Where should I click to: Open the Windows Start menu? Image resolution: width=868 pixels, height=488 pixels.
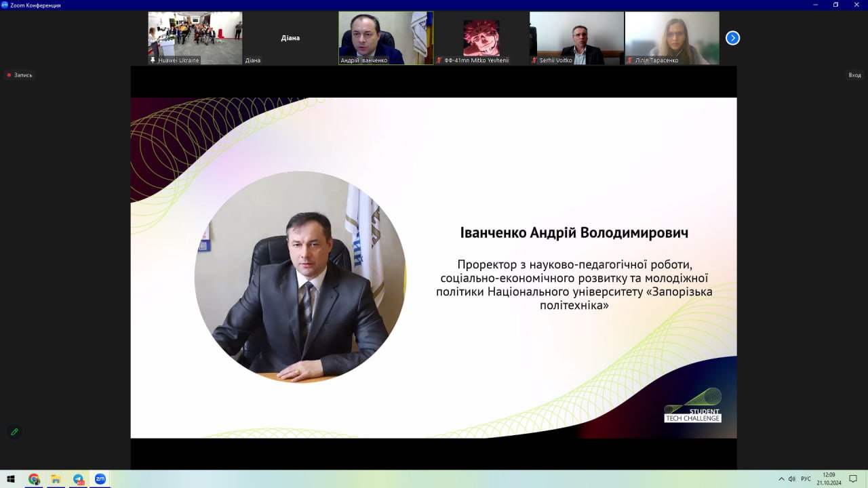pos(11,479)
